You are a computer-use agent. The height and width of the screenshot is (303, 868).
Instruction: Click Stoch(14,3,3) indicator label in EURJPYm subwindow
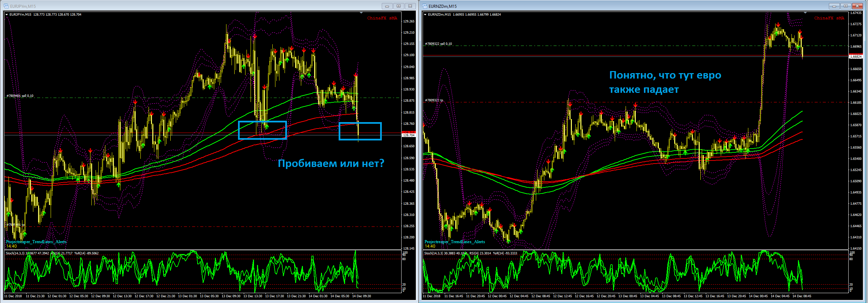point(15,253)
